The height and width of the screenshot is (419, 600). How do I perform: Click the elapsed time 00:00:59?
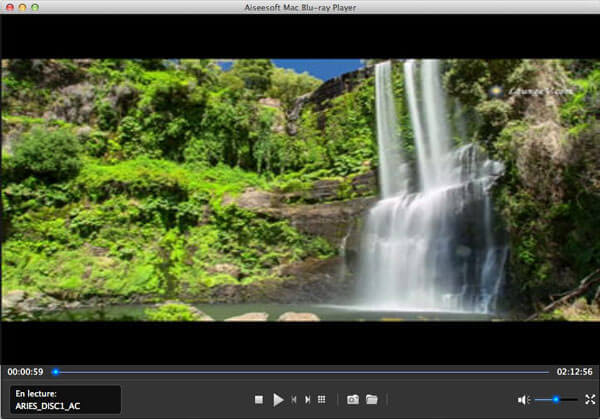(x=25, y=372)
